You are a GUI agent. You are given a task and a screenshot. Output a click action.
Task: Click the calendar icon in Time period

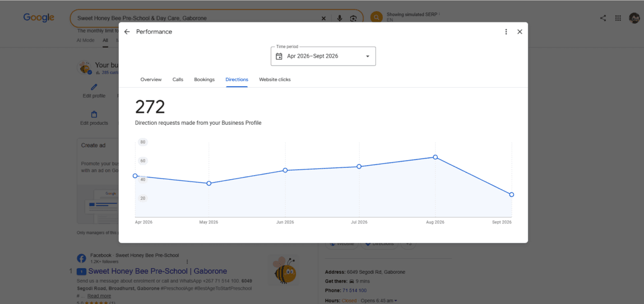[x=279, y=56]
